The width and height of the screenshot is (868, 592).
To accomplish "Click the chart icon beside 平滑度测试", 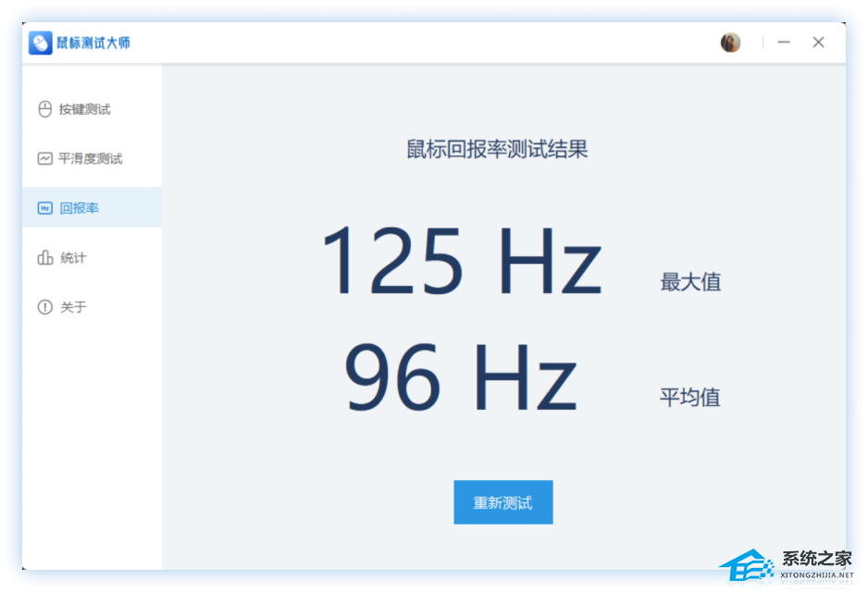I will (44, 159).
